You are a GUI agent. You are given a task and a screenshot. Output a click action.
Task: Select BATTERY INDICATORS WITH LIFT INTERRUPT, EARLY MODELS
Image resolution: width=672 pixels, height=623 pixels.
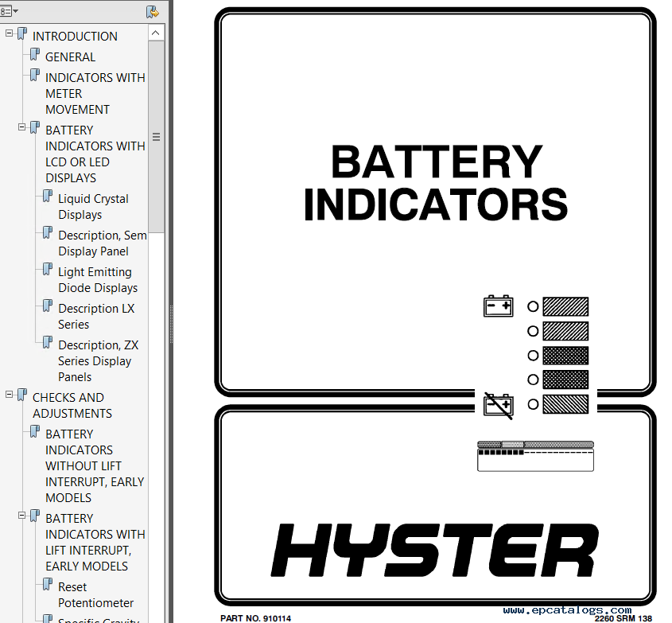(95, 543)
